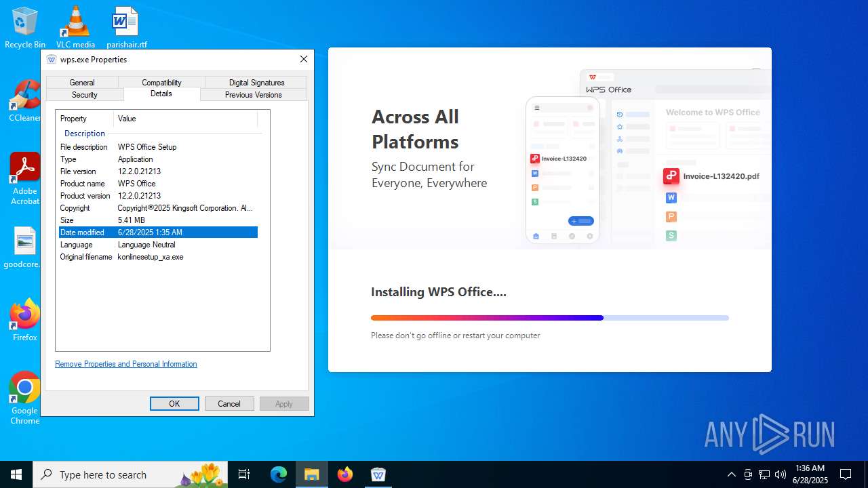Select the highlighted Date modified row
Viewport: 868px width, 488px height.
[x=158, y=232]
